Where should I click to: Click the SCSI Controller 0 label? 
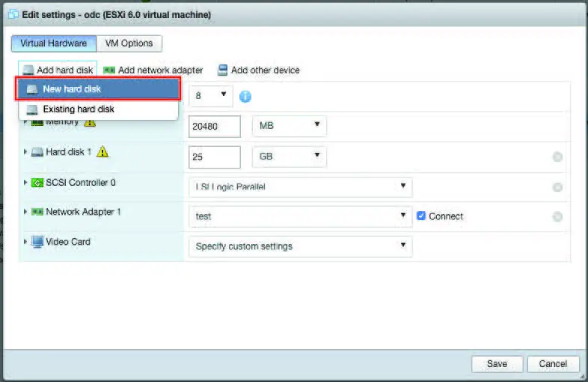(x=81, y=183)
